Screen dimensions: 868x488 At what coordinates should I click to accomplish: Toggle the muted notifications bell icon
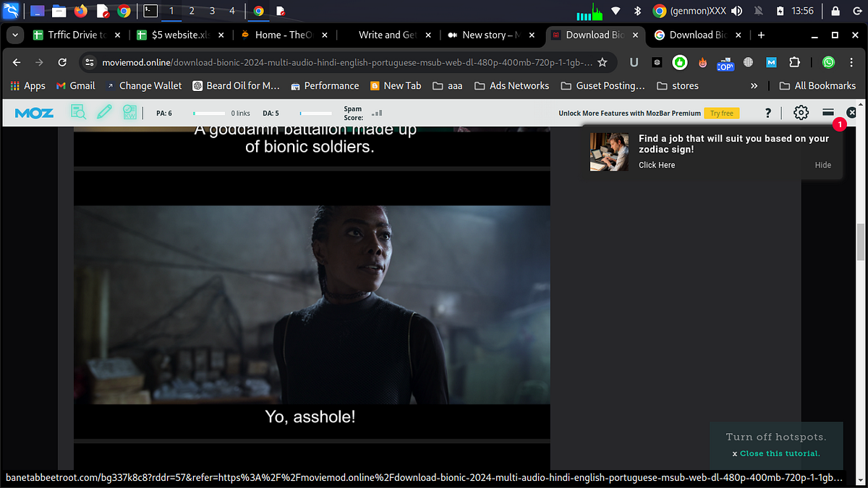click(759, 11)
